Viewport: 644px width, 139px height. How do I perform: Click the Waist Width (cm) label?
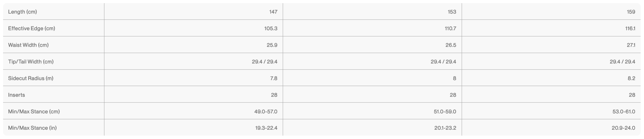tap(28, 45)
